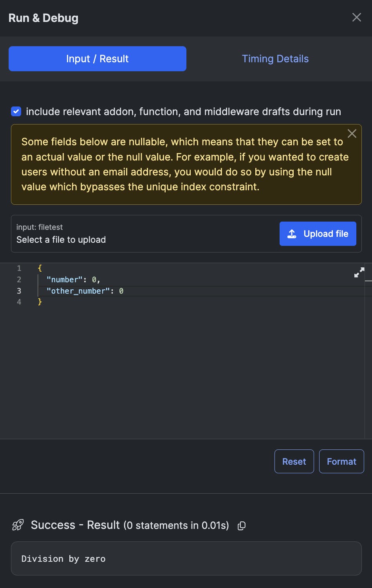Format the JSON input
Screen dimensions: 372x588
pyautogui.click(x=341, y=462)
